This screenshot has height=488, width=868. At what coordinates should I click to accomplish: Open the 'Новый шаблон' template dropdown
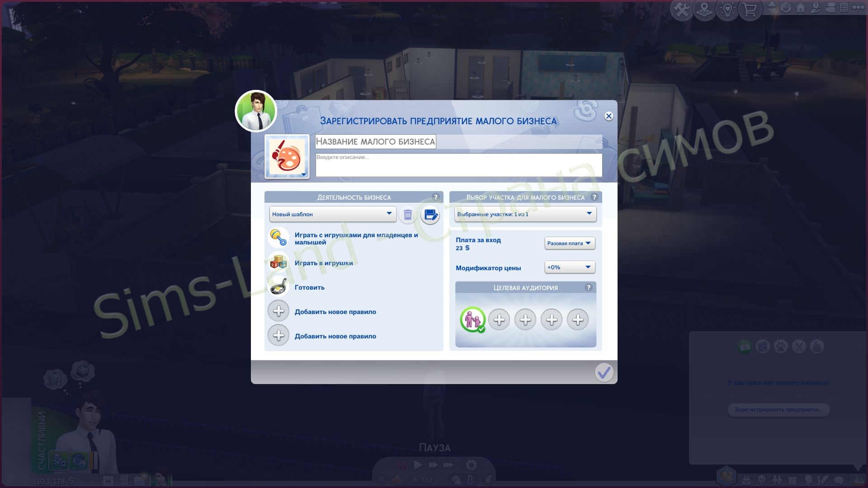(333, 214)
